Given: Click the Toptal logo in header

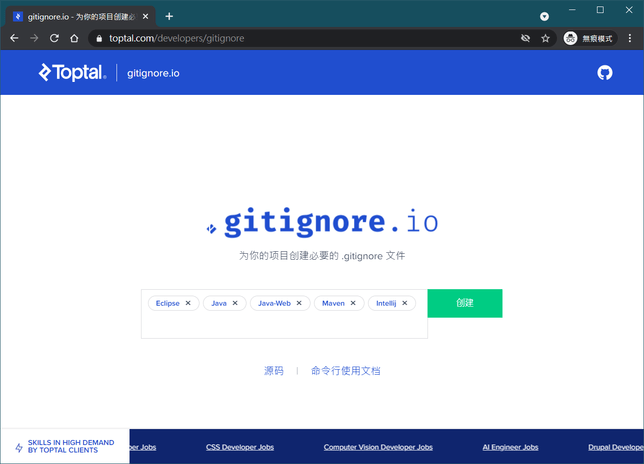Looking at the screenshot, I should click(72, 73).
